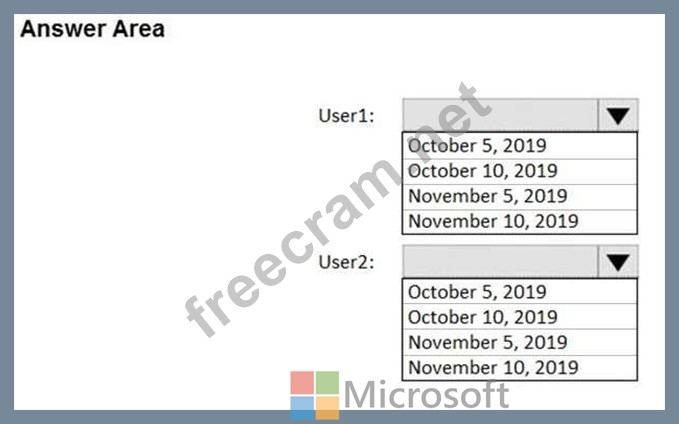
Task: Choose October 10, 2019 under User1
Action: [x=520, y=172]
